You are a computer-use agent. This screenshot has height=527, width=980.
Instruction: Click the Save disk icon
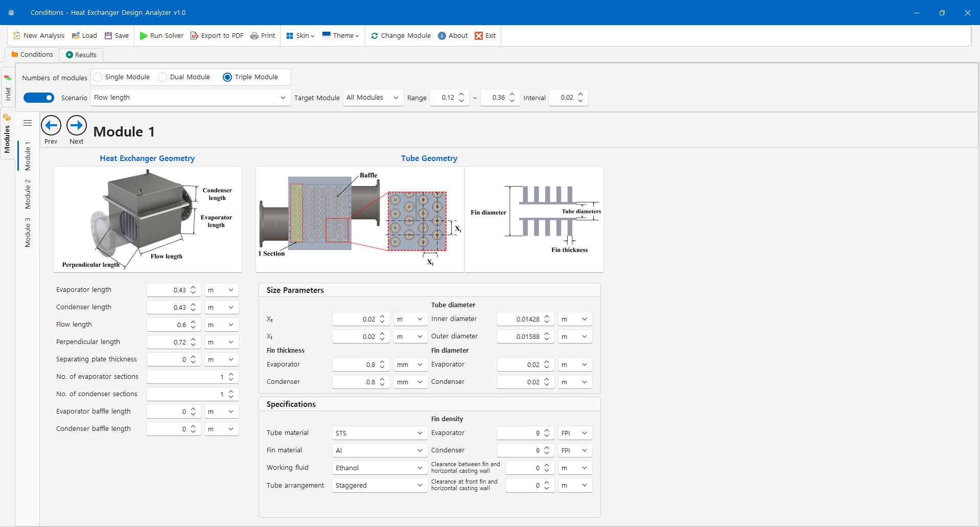tap(108, 36)
